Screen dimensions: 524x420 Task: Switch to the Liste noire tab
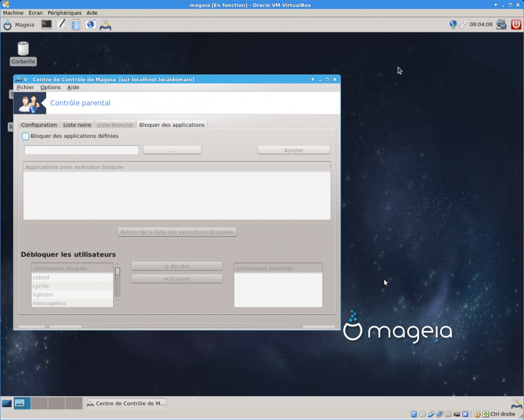(x=77, y=125)
